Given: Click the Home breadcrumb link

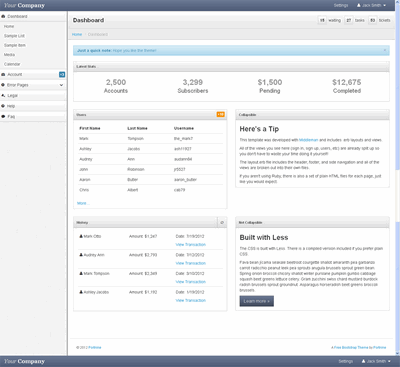Looking at the screenshot, I should tap(77, 34).
